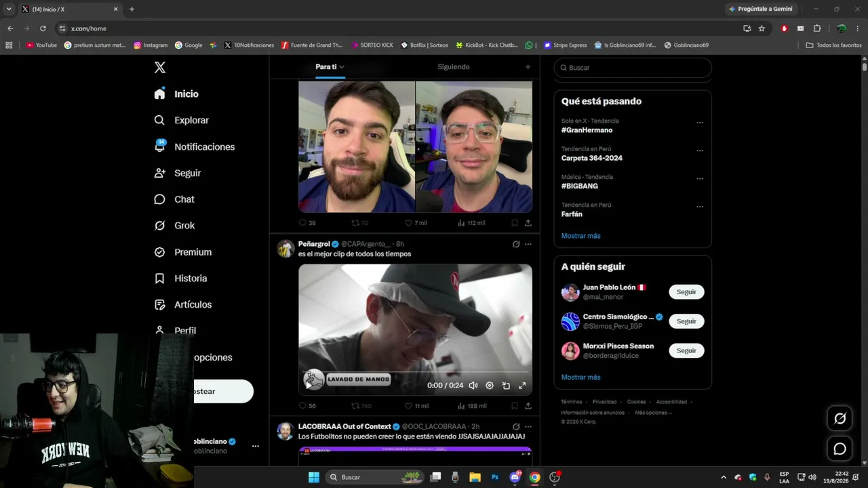The width and height of the screenshot is (868, 488).
Task: Open the Todos los favoritos folder
Action: (833, 45)
